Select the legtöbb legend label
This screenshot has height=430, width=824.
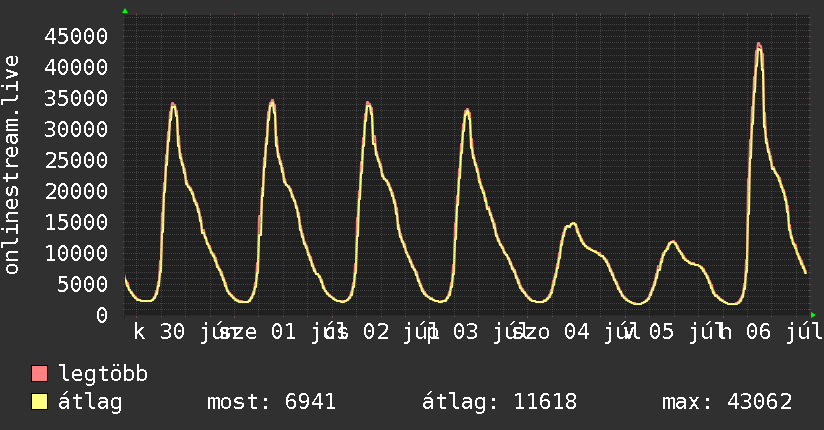click(x=103, y=374)
